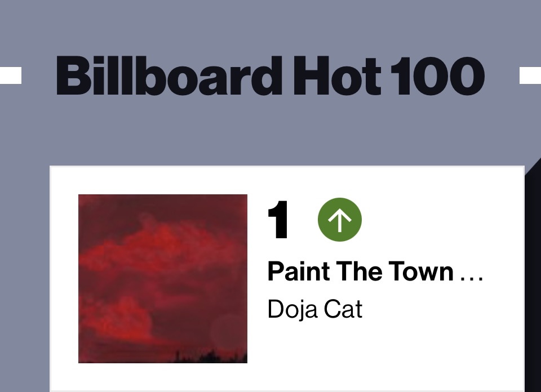Click the white dash right of heading
This screenshot has width=541, height=392.
(x=530, y=75)
